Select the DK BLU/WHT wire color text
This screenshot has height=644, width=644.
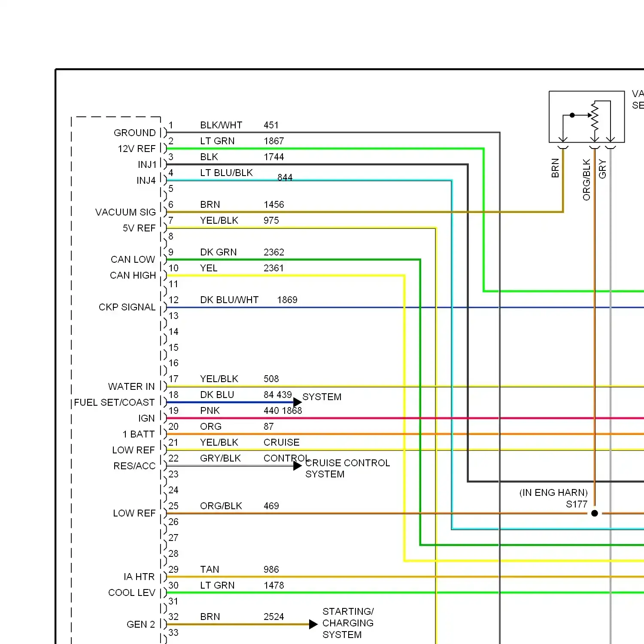[x=229, y=300]
